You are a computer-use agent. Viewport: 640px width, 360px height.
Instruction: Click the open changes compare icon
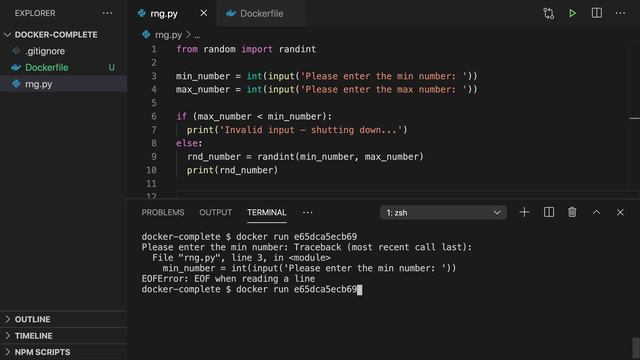tap(549, 13)
